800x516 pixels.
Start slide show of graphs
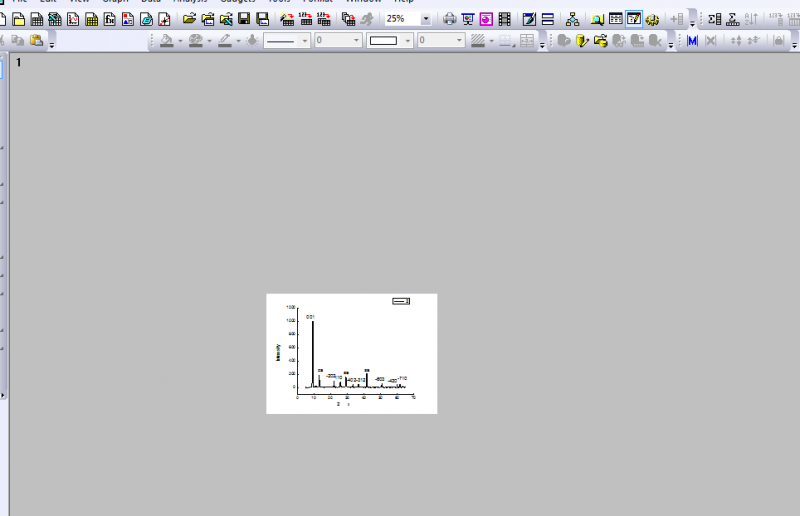click(468, 19)
